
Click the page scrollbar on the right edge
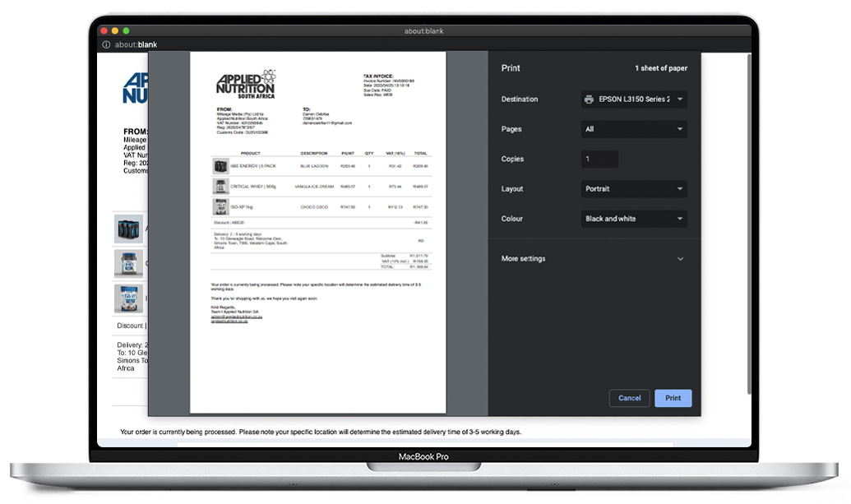pos(749,224)
